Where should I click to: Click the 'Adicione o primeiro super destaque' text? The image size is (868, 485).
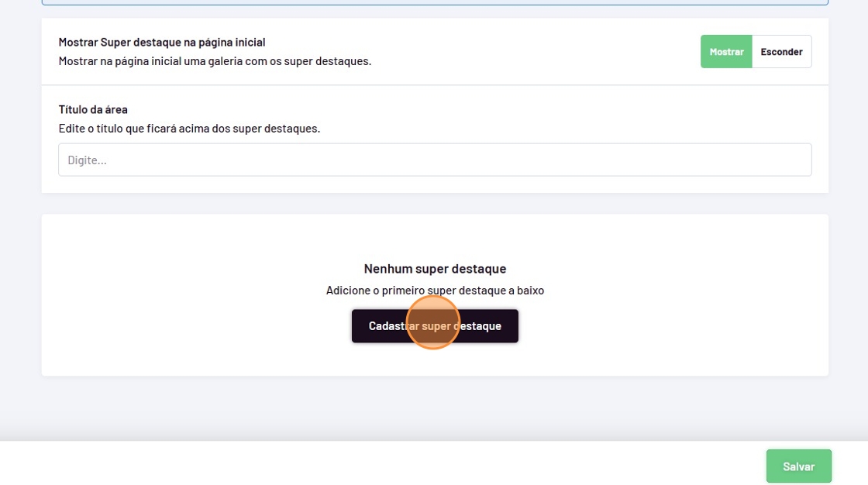click(x=435, y=291)
